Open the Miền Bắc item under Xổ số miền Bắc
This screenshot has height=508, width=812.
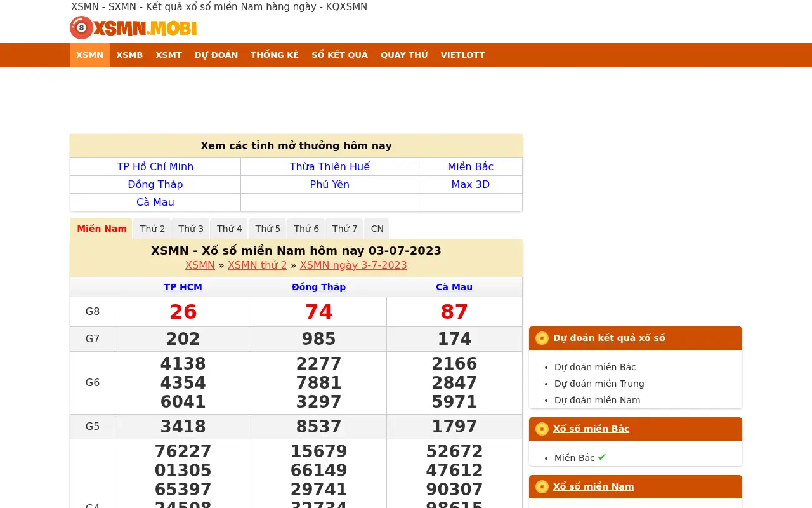tap(575, 458)
